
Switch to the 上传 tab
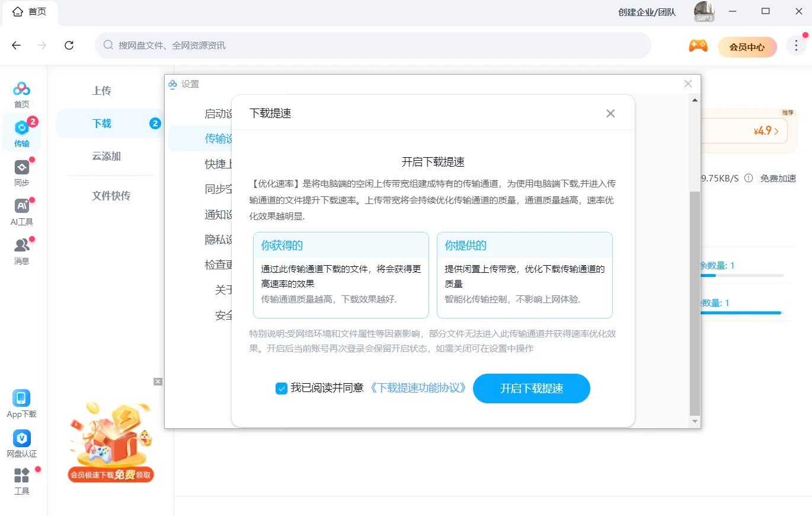pyautogui.click(x=102, y=90)
